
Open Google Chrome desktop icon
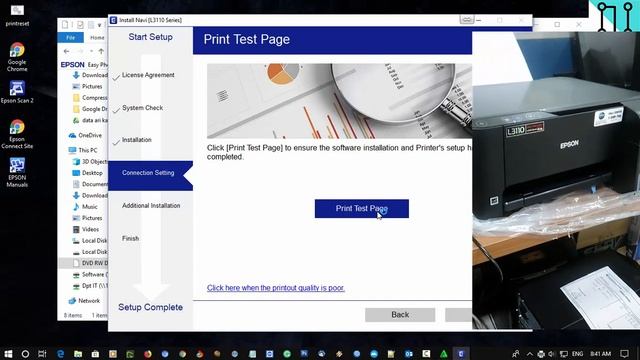(x=17, y=57)
